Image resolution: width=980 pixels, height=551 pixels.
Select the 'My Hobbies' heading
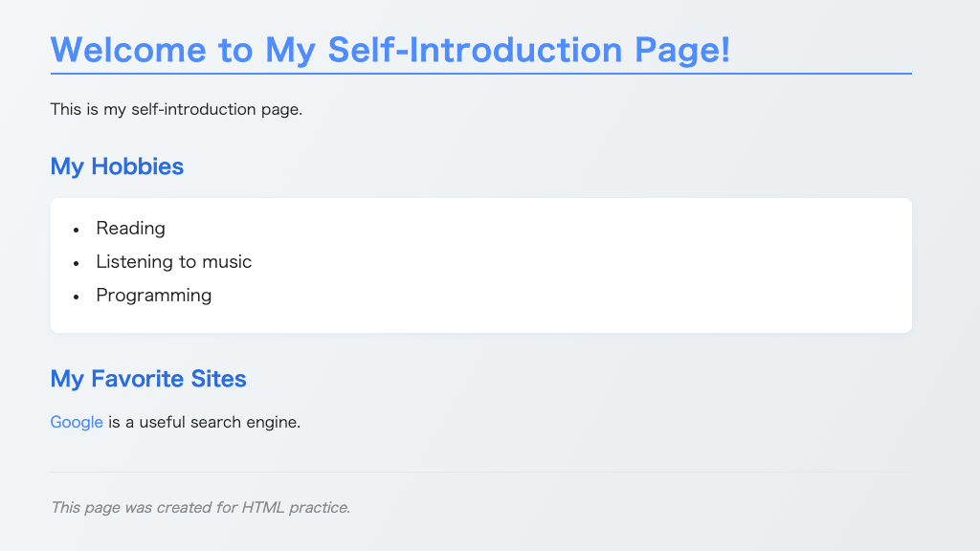[117, 166]
